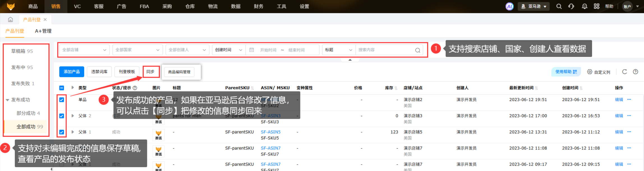
Task: Open more actions for 演示店铺2 row
Action: coord(629,99)
